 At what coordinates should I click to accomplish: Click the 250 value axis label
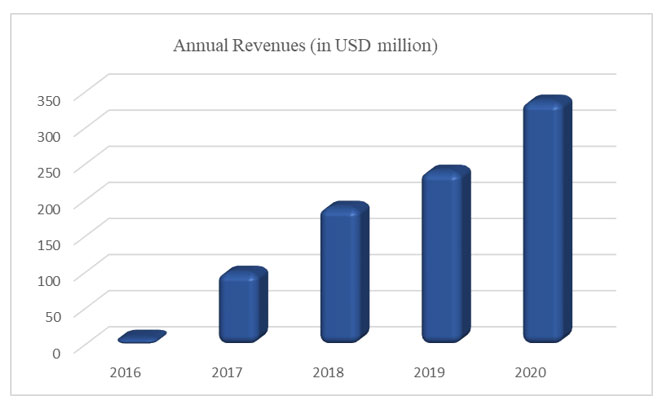pos(49,173)
